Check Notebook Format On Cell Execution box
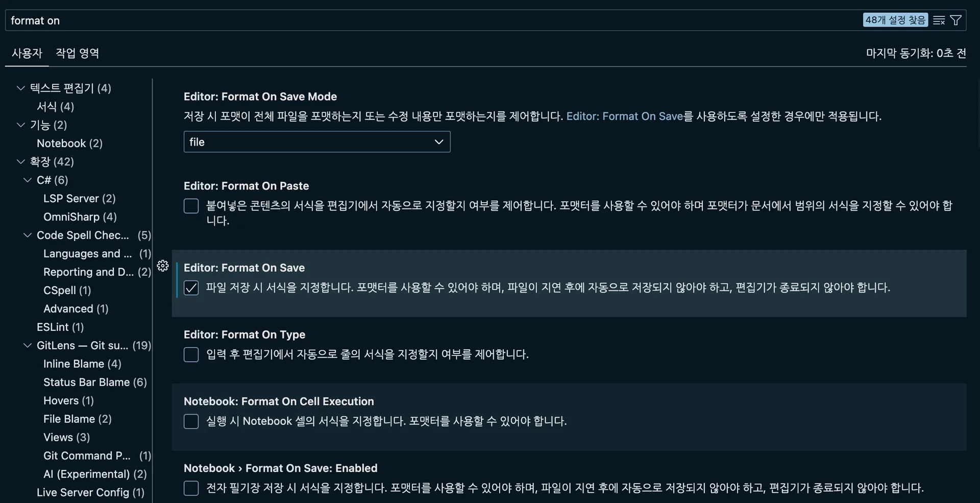This screenshot has height=503, width=980. 191,422
